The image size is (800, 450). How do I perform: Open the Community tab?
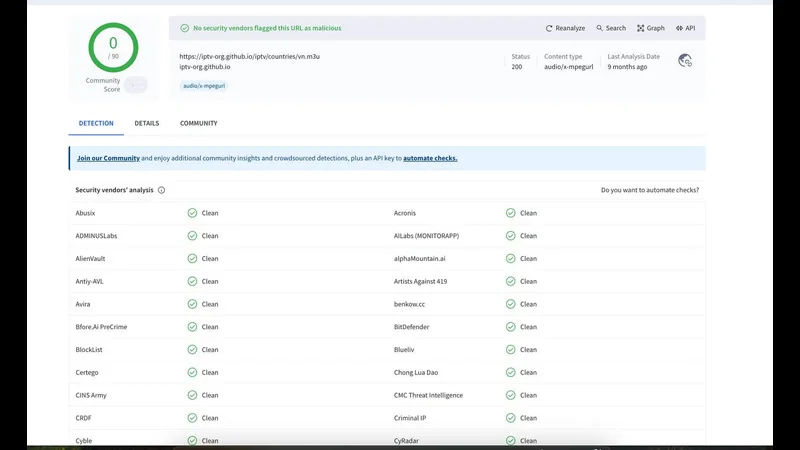pyautogui.click(x=198, y=123)
